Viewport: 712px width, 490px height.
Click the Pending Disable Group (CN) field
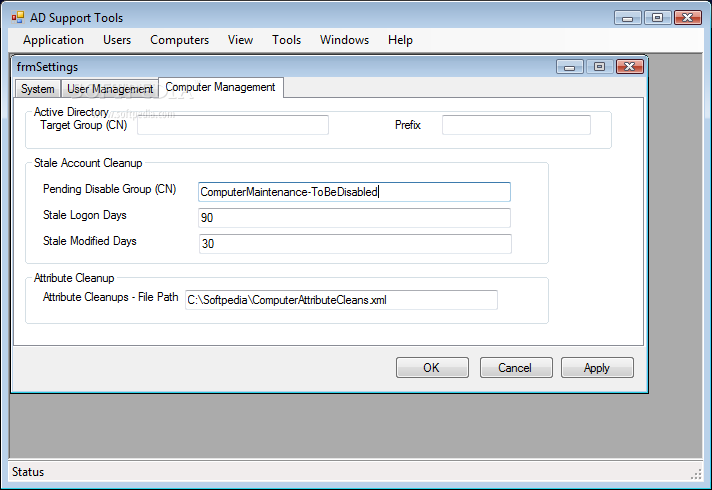coord(354,192)
